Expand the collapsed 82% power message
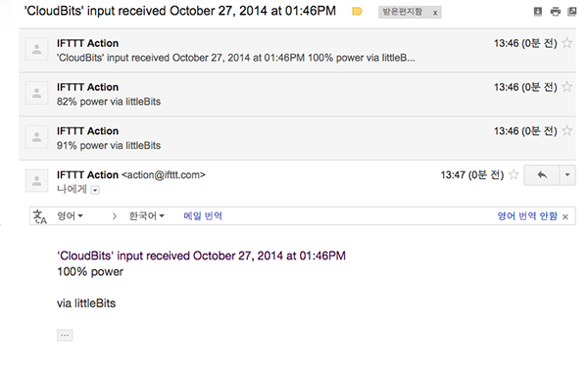The width and height of the screenshot is (588, 372). [297, 94]
